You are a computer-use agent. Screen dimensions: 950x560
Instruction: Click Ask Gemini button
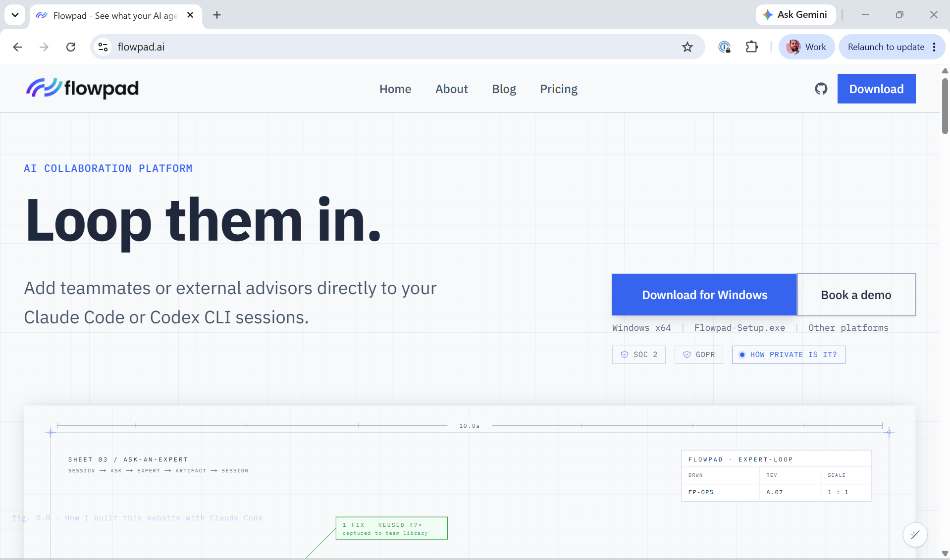[x=795, y=15]
